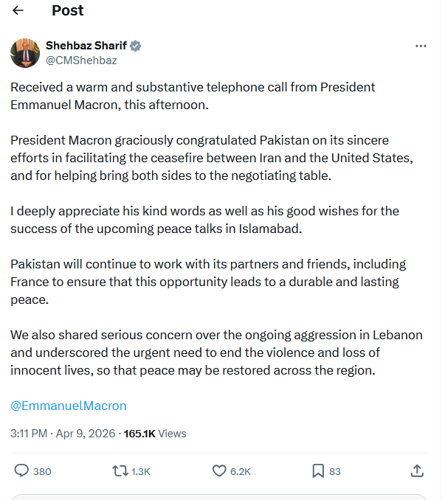This screenshot has width=448, height=500.
Task: Go back using the left arrow
Action: pyautogui.click(x=18, y=11)
